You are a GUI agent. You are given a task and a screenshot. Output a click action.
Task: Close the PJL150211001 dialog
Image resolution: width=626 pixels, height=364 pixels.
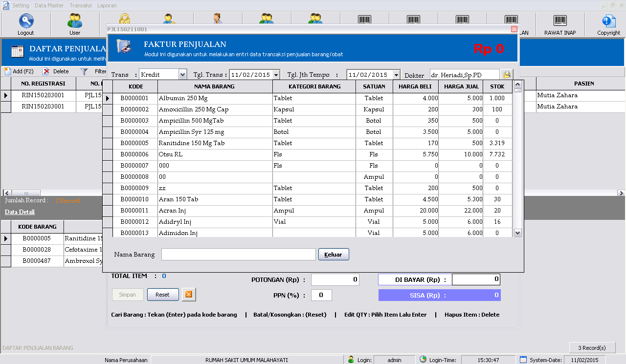[x=514, y=29]
